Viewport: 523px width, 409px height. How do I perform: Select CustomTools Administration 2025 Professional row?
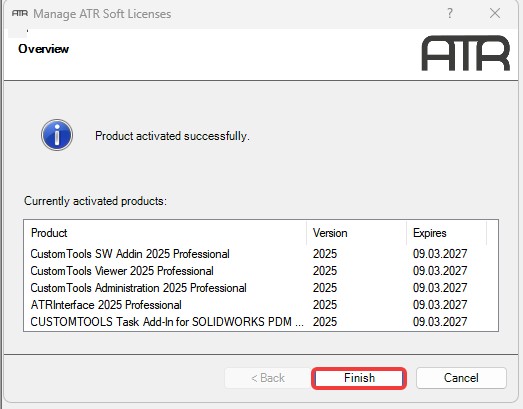(x=261, y=288)
